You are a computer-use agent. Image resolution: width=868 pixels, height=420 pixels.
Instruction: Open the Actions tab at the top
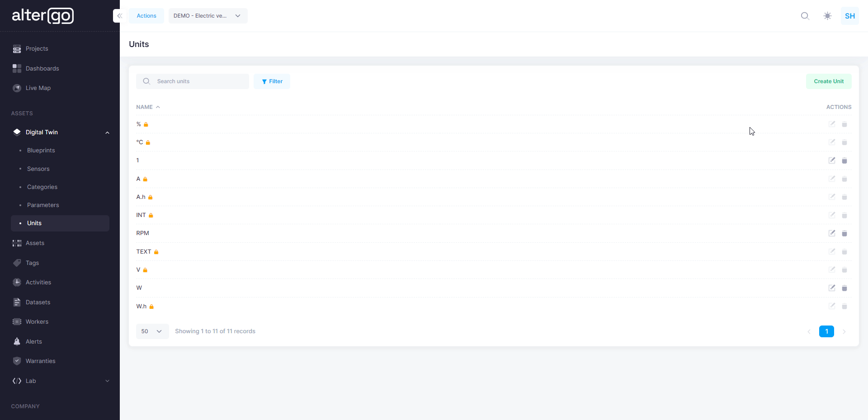(x=146, y=15)
